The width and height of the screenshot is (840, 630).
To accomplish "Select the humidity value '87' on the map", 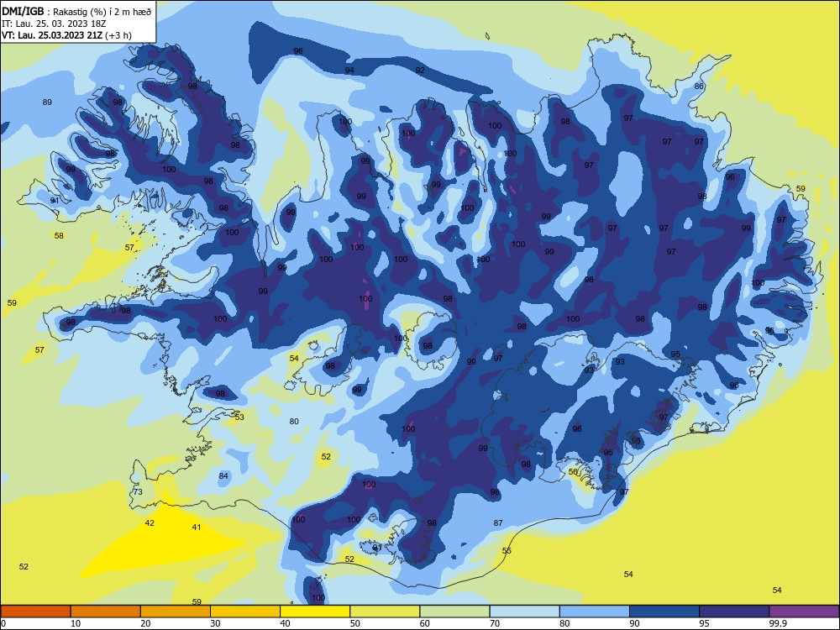I will click(498, 522).
